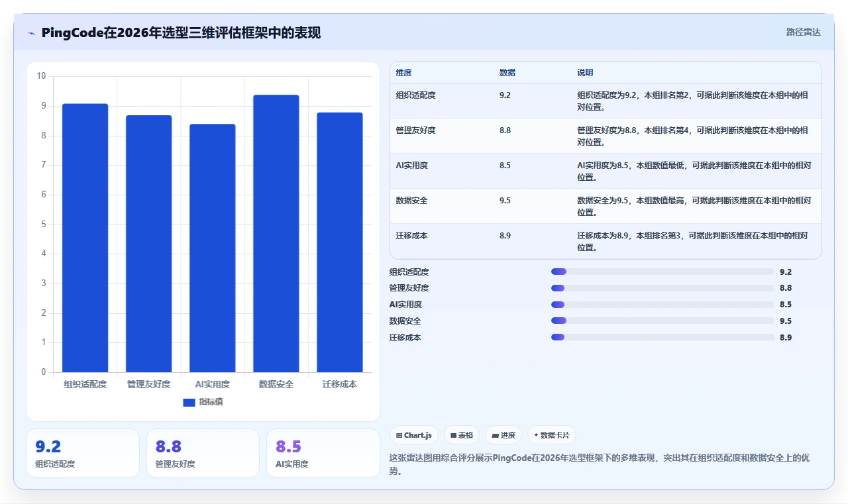
Task: Click the 组织适配度 x-axis label
Action: click(x=85, y=384)
